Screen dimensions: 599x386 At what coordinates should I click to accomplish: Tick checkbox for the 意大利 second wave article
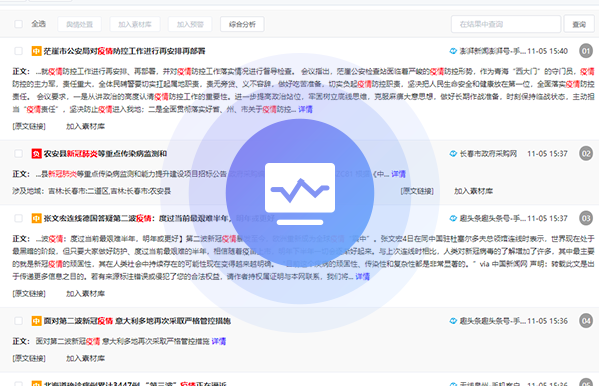pos(18,321)
